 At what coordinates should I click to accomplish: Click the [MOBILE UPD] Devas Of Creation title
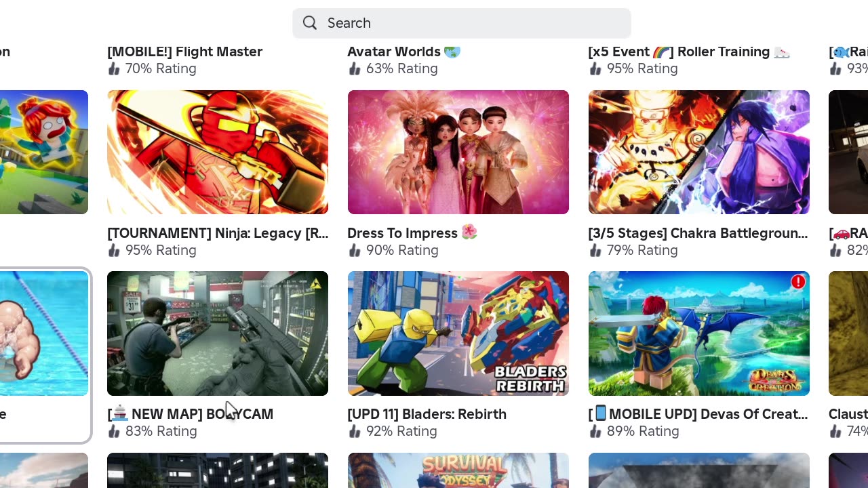click(x=698, y=414)
